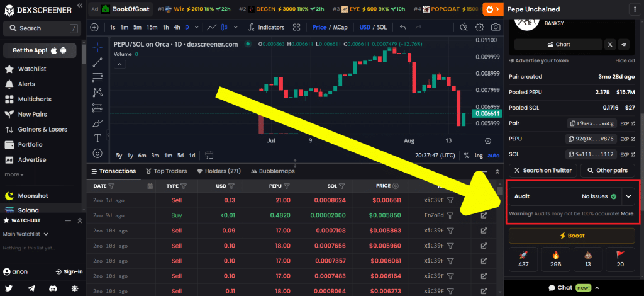Collapse the watchlist panel double chevron
This screenshot has height=296, width=644.
coord(80,221)
